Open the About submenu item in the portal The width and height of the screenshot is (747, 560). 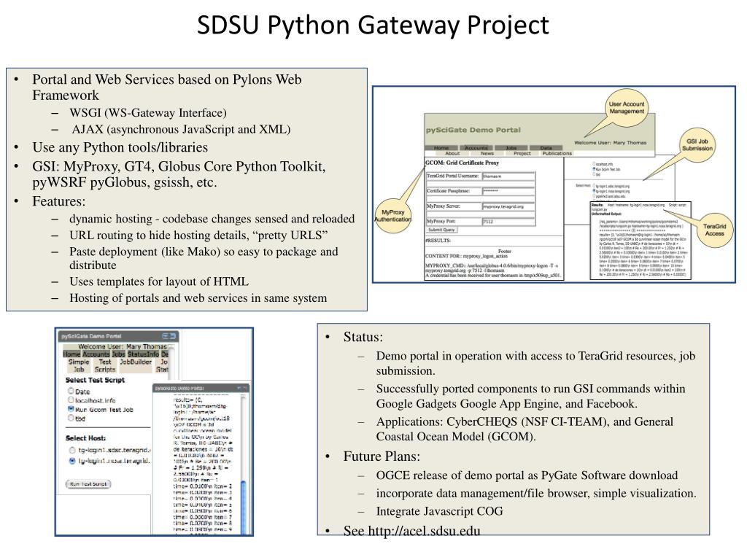452,153
